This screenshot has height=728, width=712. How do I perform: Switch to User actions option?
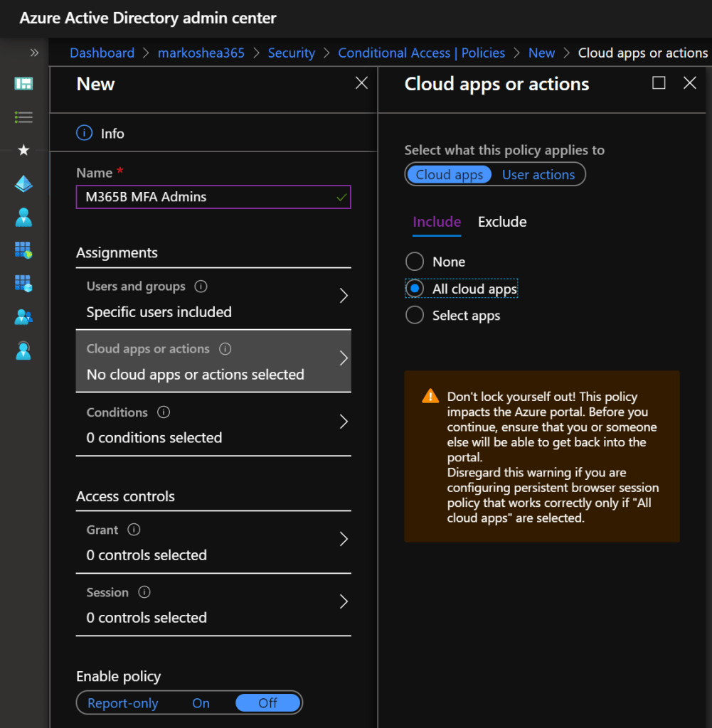538,175
